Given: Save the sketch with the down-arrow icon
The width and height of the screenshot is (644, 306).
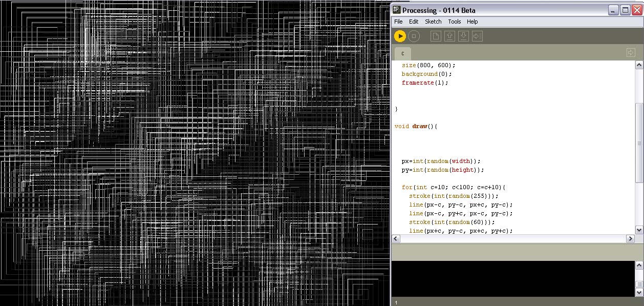Looking at the screenshot, I should (463, 36).
